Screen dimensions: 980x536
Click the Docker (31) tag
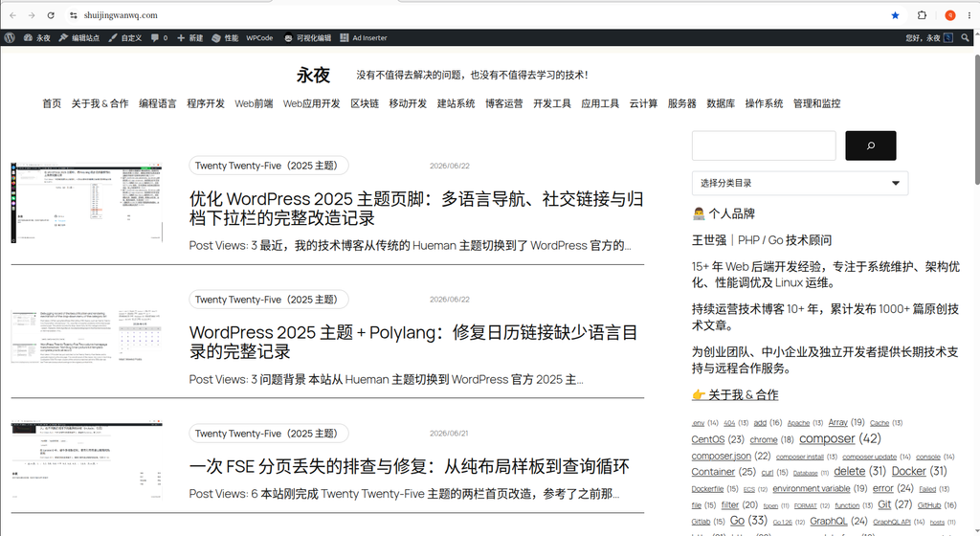919,471
